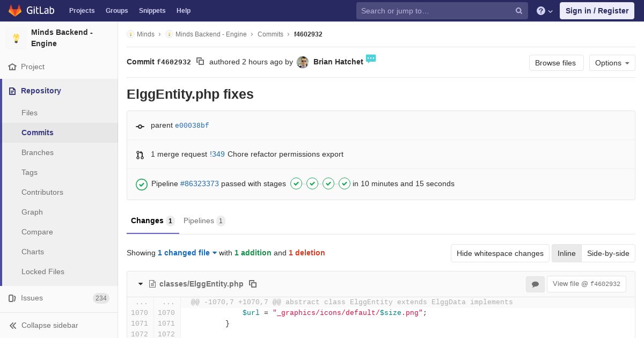This screenshot has height=338, width=644.
Task: Click the merge request icon
Action: click(140, 155)
